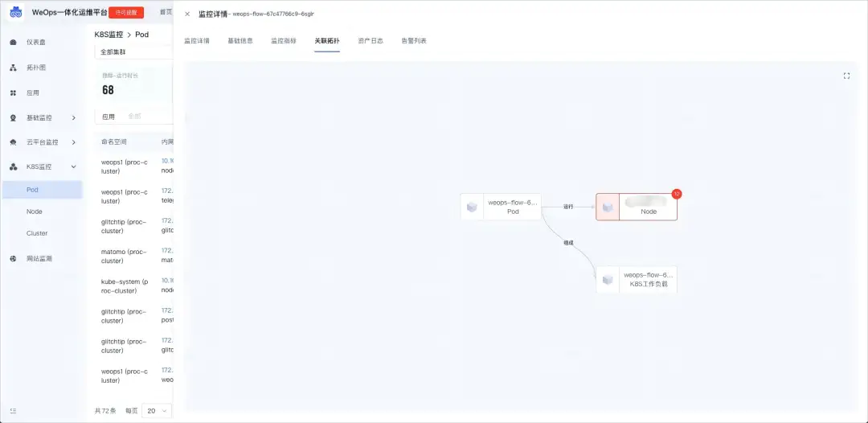Switch to the 监控详情 tab
This screenshot has height=423, width=868.
click(x=197, y=41)
